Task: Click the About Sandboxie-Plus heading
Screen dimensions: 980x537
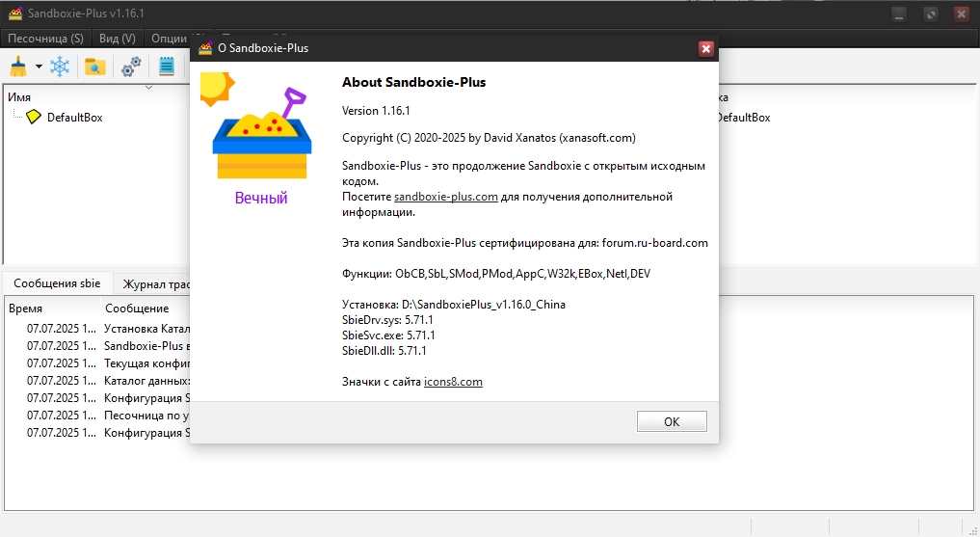Action: (413, 82)
